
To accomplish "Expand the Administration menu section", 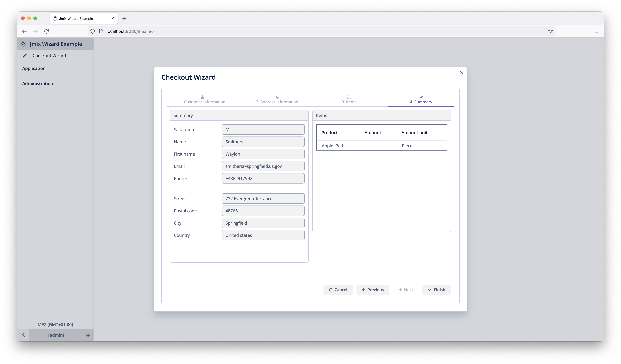I will point(37,84).
